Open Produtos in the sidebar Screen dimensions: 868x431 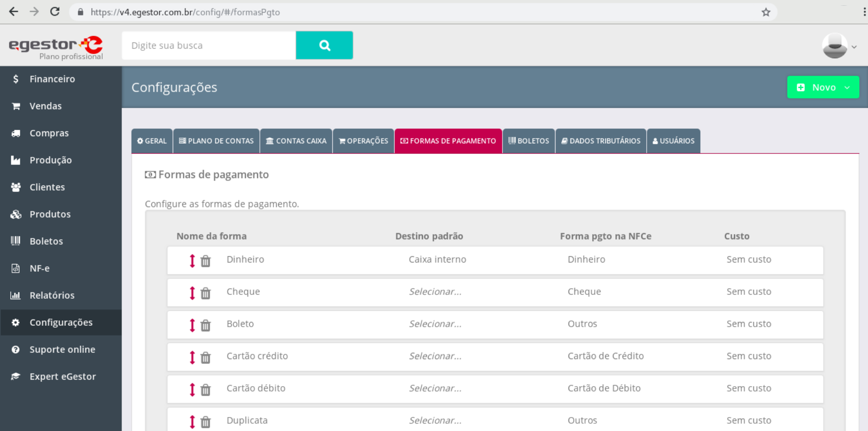click(61, 214)
